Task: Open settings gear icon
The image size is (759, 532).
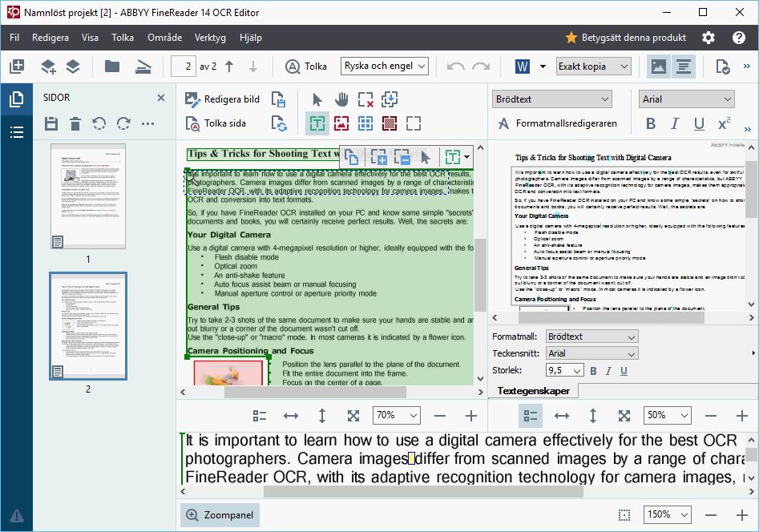Action: (709, 38)
